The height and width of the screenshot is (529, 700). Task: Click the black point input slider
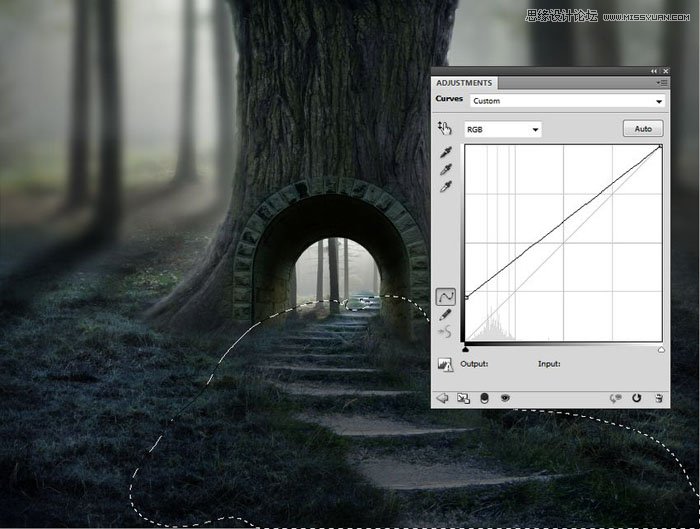point(466,349)
